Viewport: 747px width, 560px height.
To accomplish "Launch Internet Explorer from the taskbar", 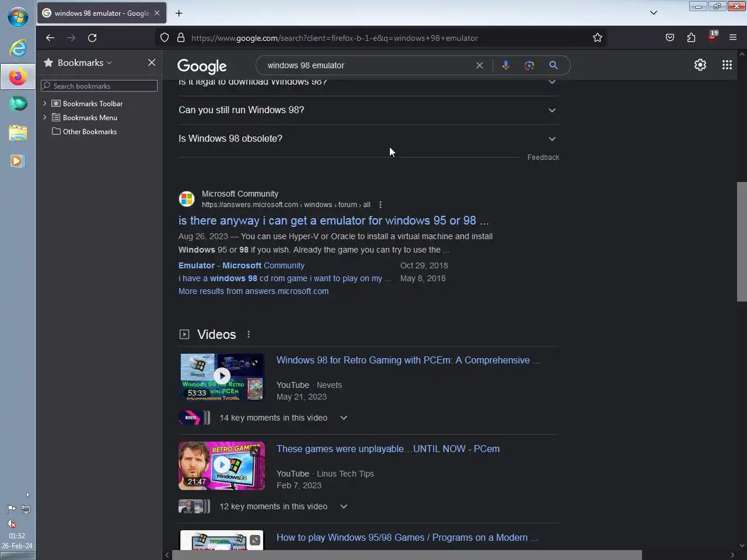I will 18,47.
